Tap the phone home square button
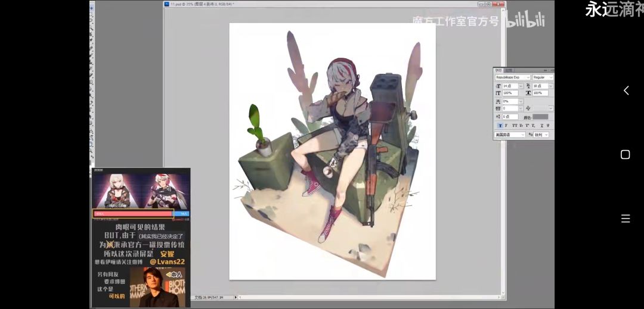 coord(625,155)
